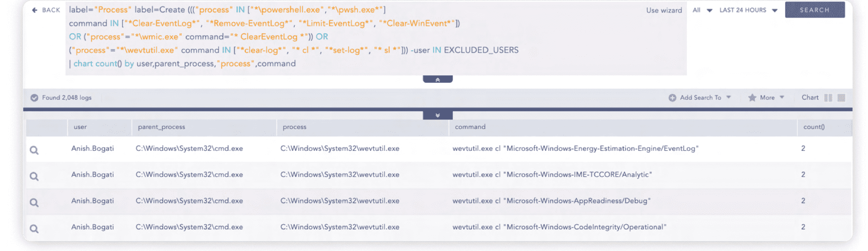Screen dimensions: 868x251
Task: Sort by the count() column header
Action: [x=814, y=127]
